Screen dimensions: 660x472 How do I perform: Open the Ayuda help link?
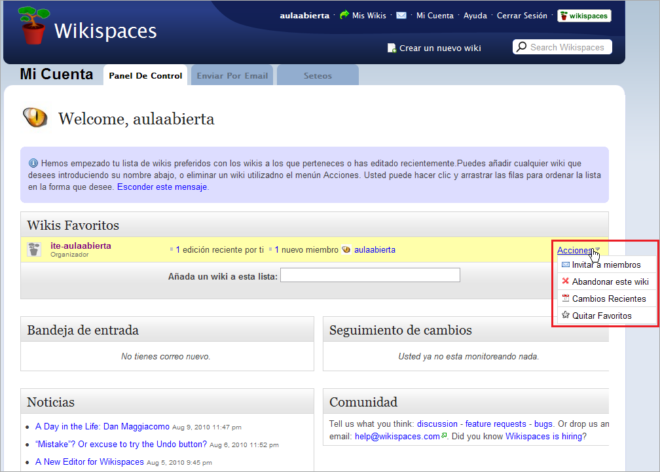475,16
